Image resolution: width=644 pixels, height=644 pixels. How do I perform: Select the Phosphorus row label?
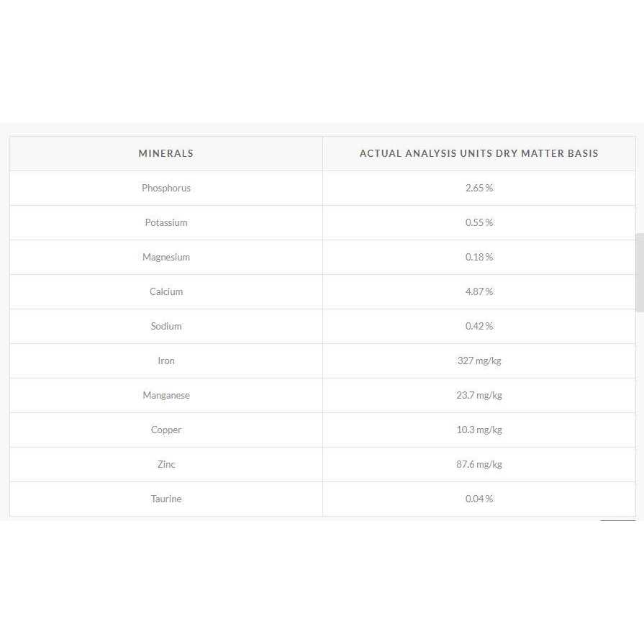click(x=166, y=188)
